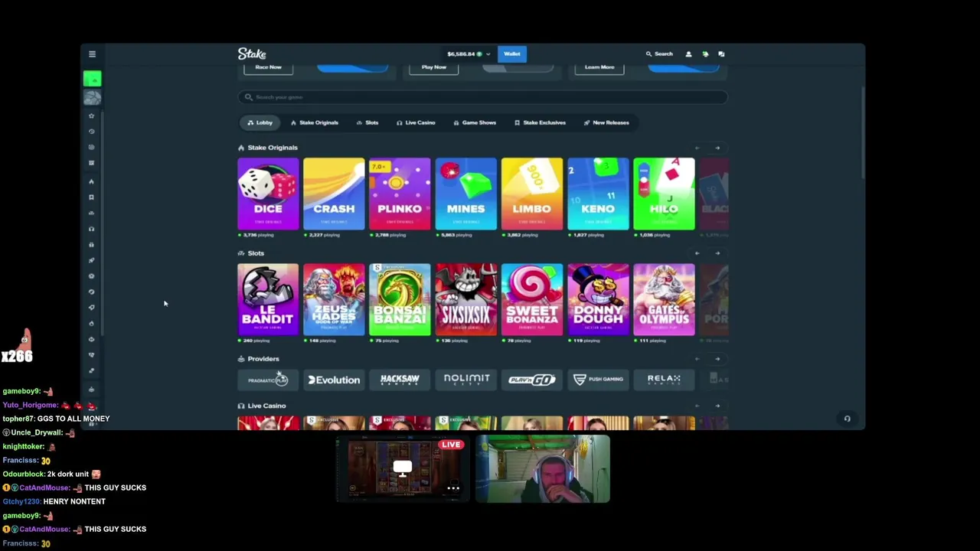Open the rocket New Releases sidebar icon

(x=92, y=260)
